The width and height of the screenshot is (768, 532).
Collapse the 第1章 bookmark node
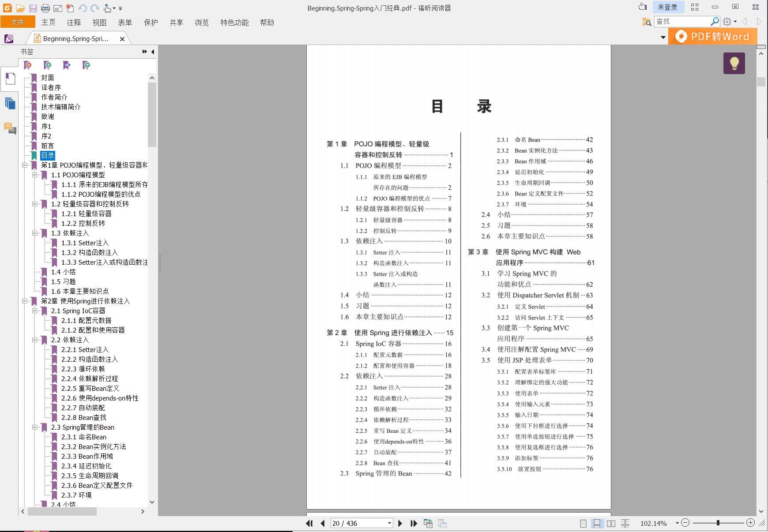click(x=24, y=165)
